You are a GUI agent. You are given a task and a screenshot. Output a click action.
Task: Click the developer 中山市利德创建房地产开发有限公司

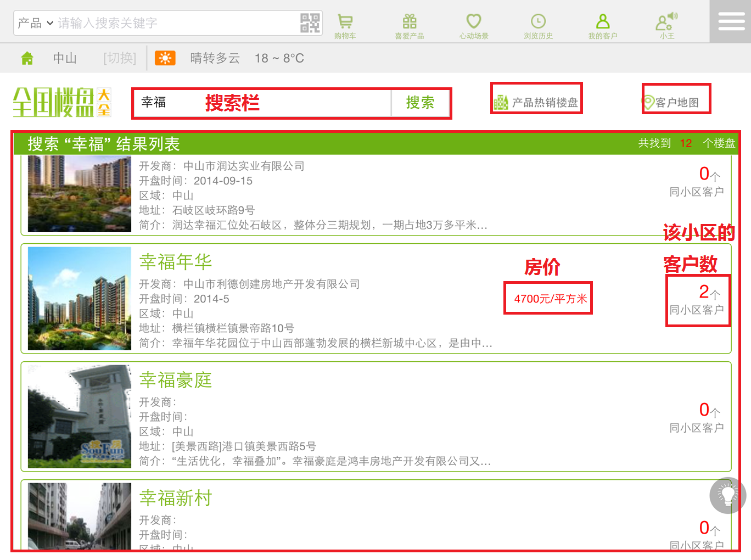point(272,284)
